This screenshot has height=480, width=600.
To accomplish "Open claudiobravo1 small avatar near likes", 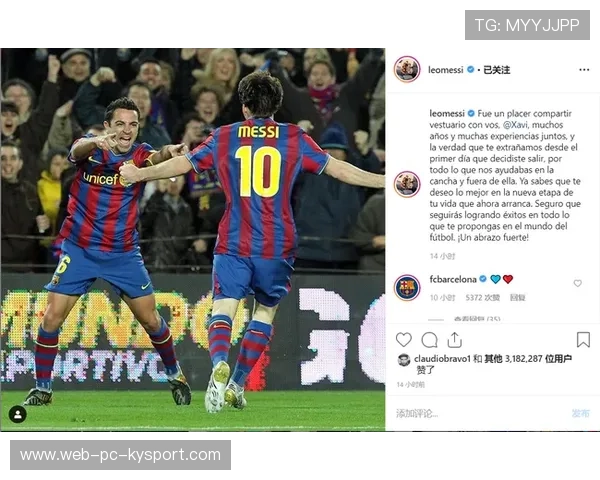I will 404,360.
